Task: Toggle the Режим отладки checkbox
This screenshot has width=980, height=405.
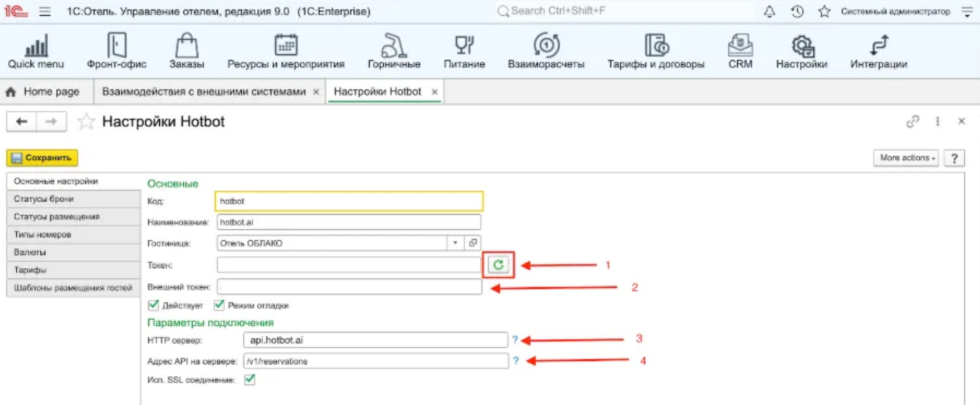Action: click(219, 305)
